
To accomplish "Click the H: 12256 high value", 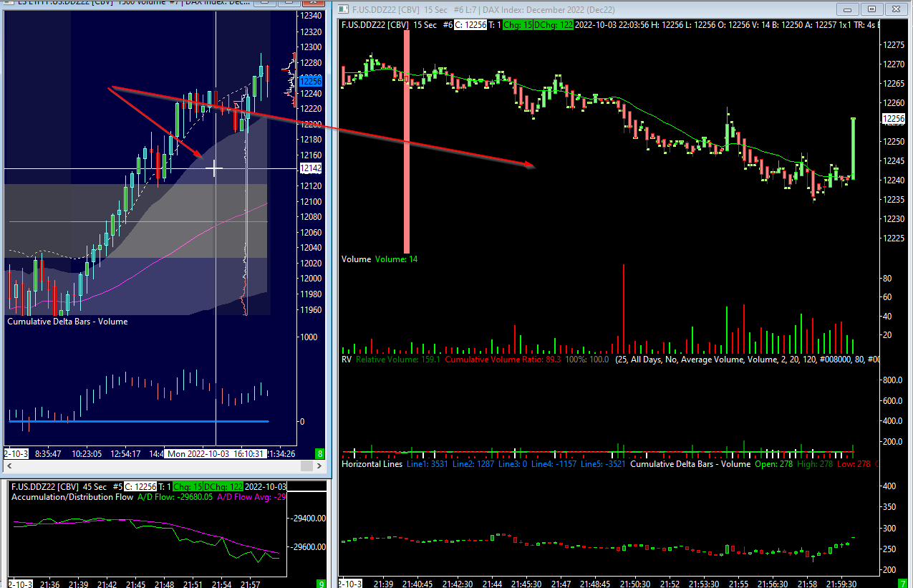I will [667, 25].
